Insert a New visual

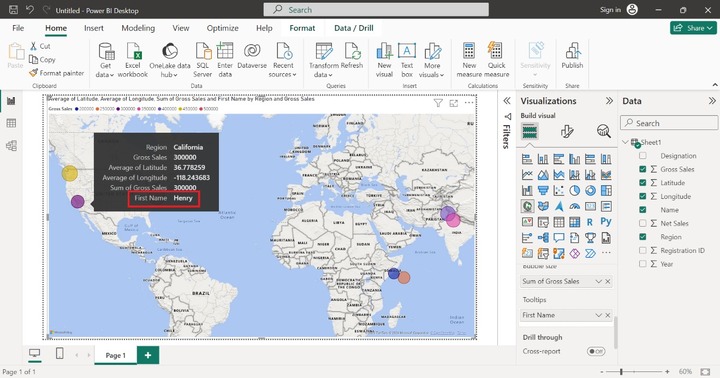(384, 60)
